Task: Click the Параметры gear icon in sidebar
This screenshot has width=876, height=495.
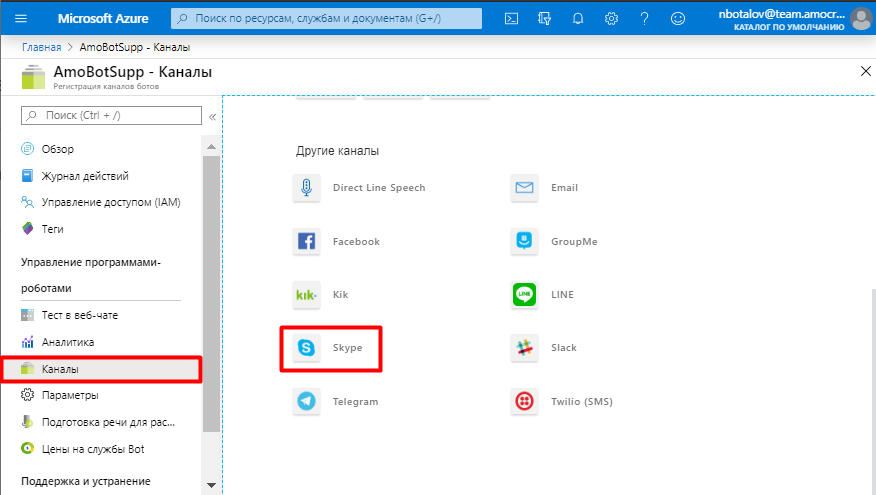Action: 27,395
